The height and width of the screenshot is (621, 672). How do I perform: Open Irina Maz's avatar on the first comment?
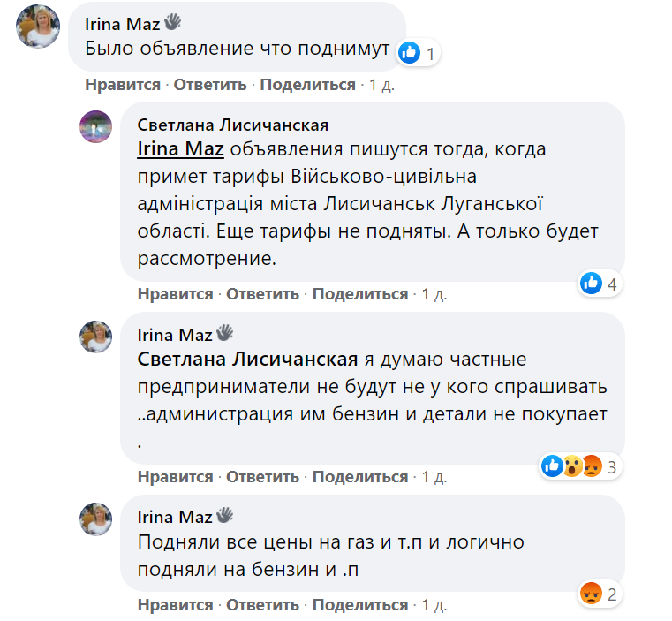(x=38, y=27)
